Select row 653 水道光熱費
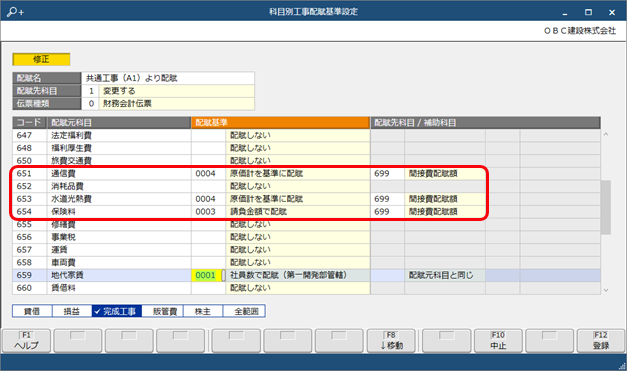Screen dimensions: 627x371 click(306, 199)
